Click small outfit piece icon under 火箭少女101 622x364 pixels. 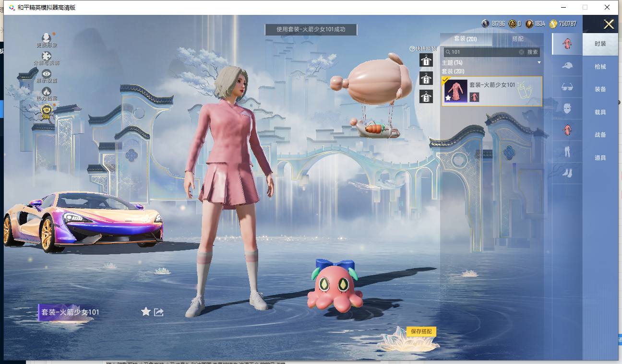coord(474,97)
